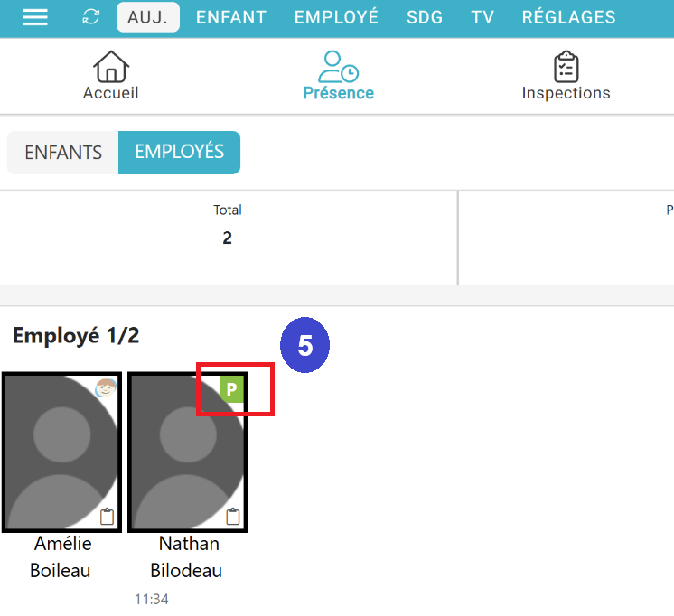Open the ENFANT menu

pyautogui.click(x=231, y=17)
